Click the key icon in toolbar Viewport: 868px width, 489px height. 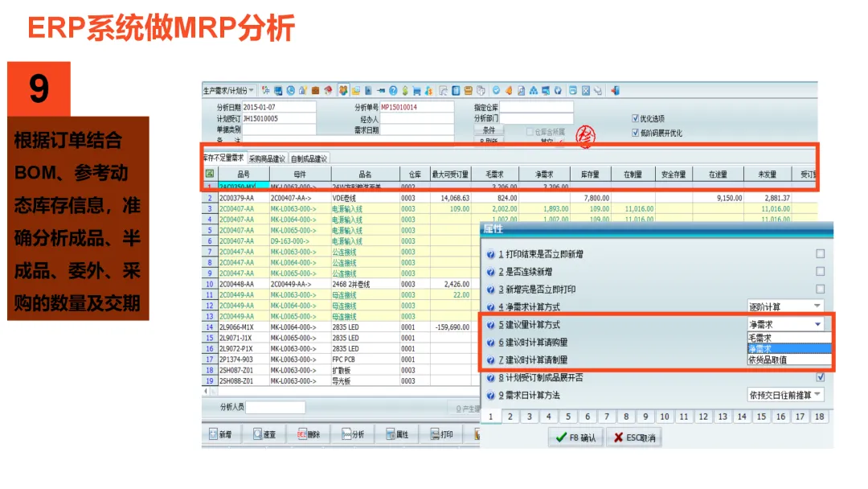pos(381,90)
